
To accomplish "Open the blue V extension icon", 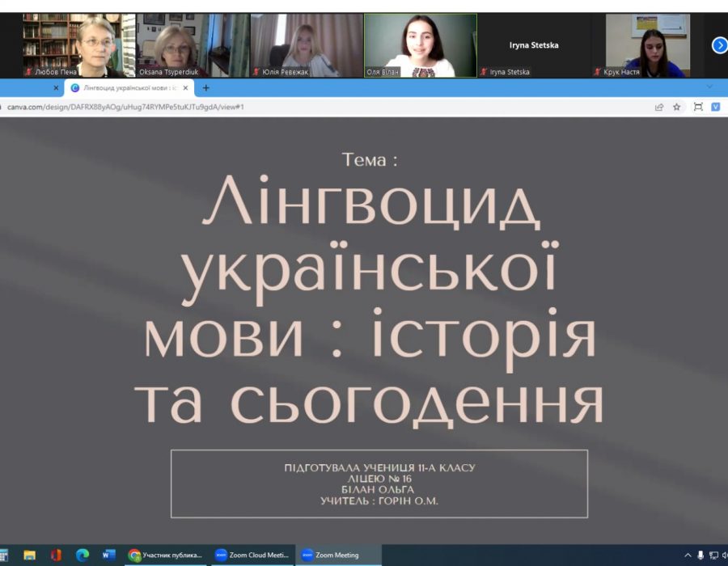I will 716,108.
